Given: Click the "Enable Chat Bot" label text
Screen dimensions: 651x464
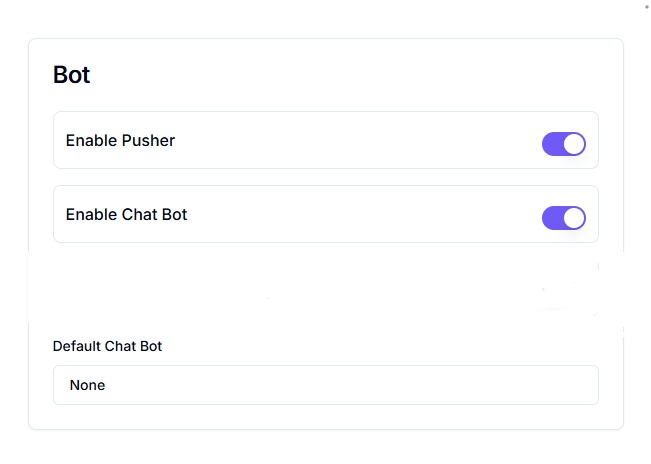Looking at the screenshot, I should 126,215.
